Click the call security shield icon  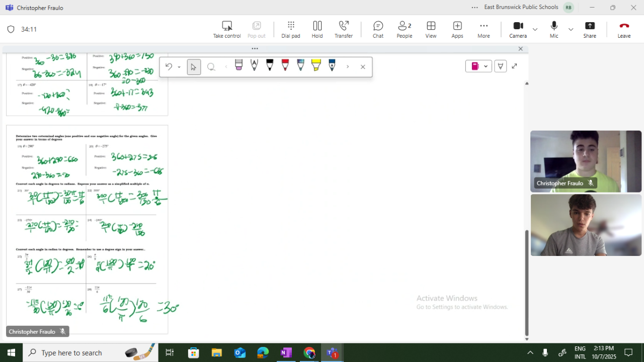pos(11,30)
